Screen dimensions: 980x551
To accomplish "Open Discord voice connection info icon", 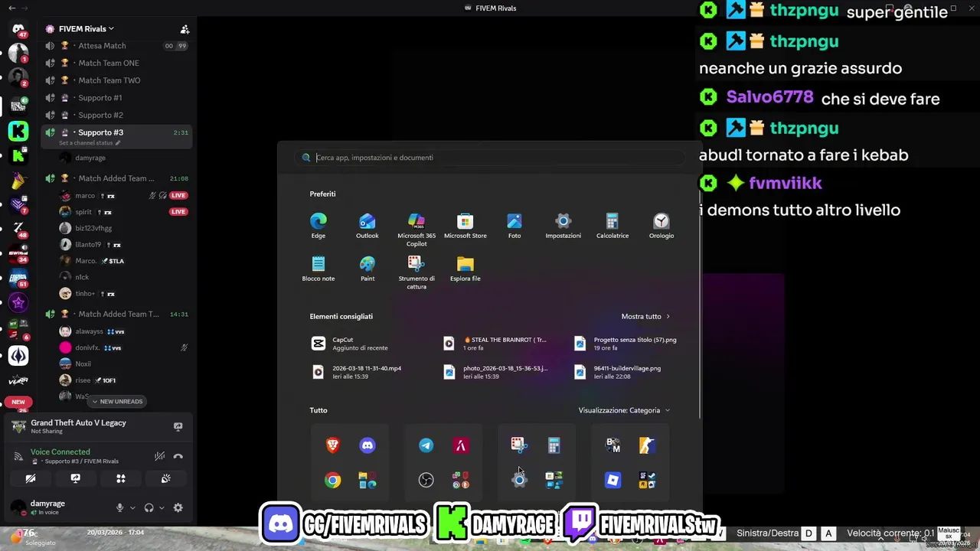I will click(x=18, y=456).
